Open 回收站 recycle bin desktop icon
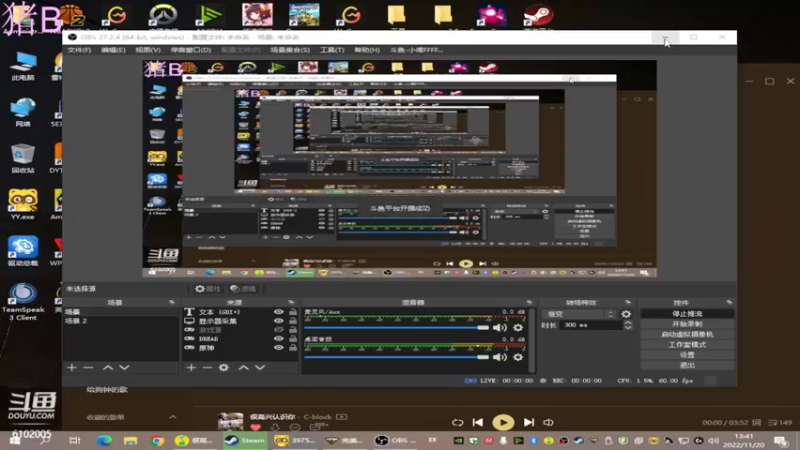This screenshot has height=450, width=800. point(22,158)
